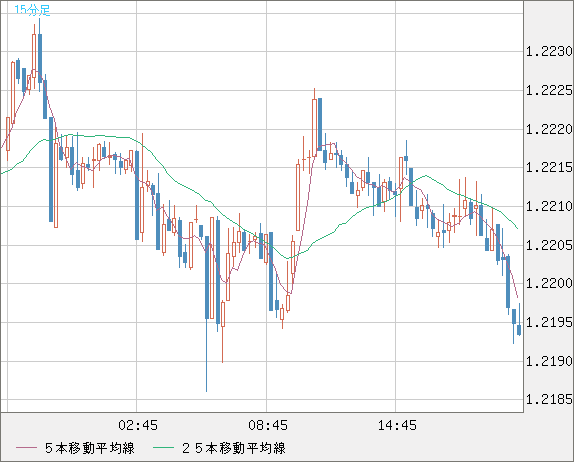Click the 14:45 time axis label
574x462 pixels.
pyautogui.click(x=397, y=425)
